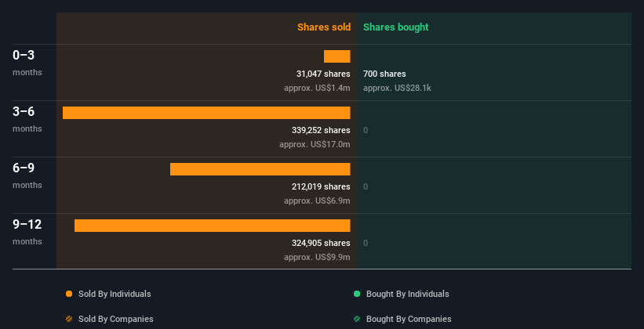Click the 6–9 months row label

coord(27,175)
